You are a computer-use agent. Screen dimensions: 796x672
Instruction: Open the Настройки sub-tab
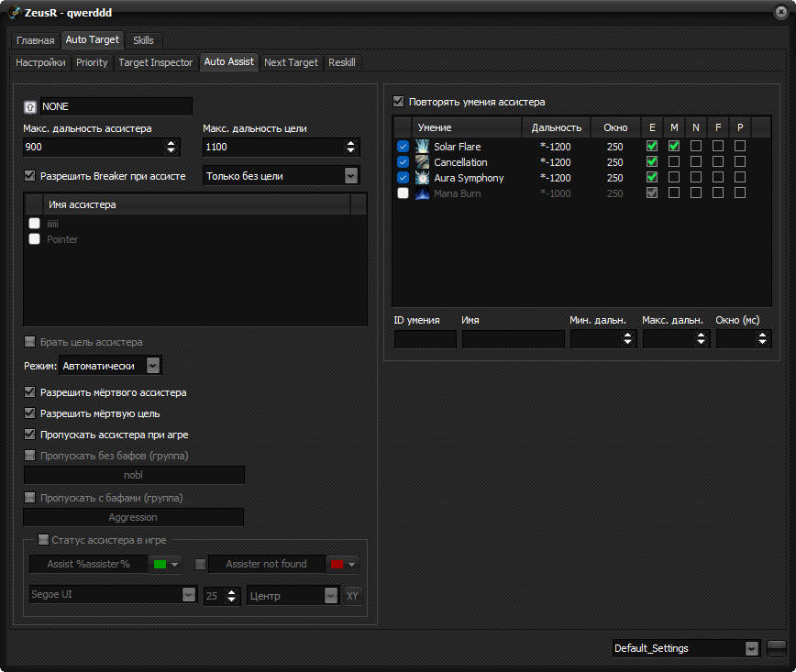click(40, 62)
